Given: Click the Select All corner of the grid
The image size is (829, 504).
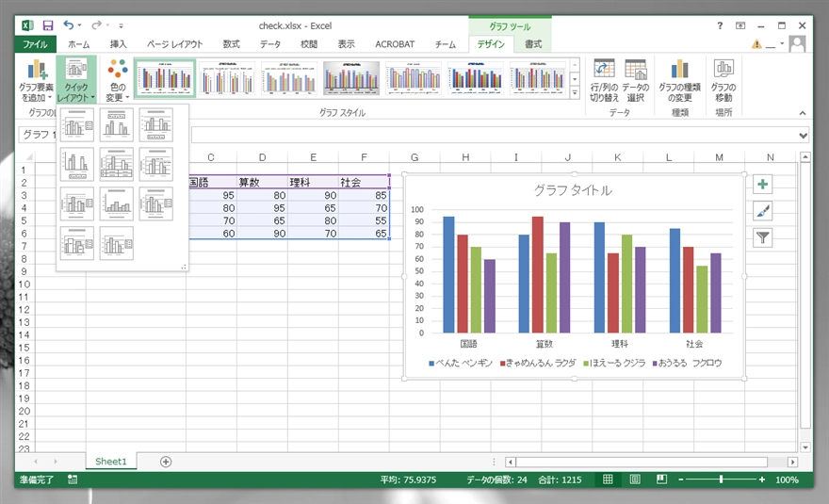Looking at the screenshot, I should point(26,156).
